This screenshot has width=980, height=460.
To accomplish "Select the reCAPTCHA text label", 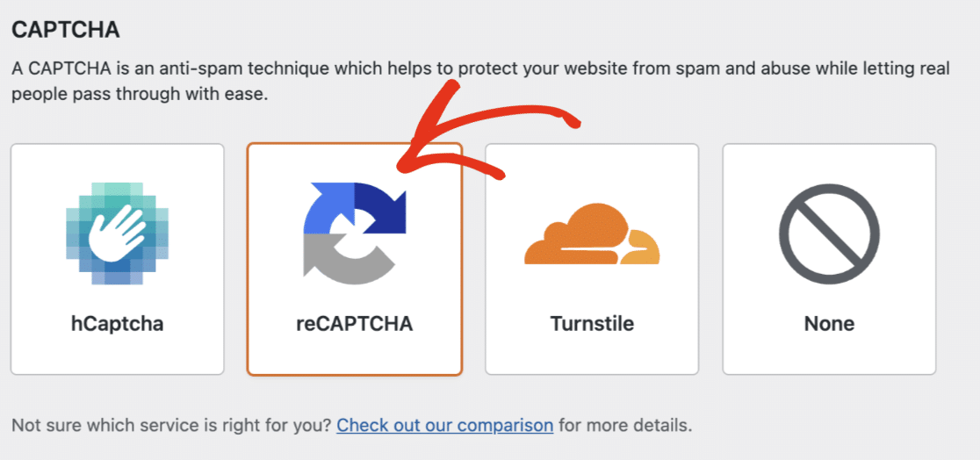I will click(x=355, y=323).
